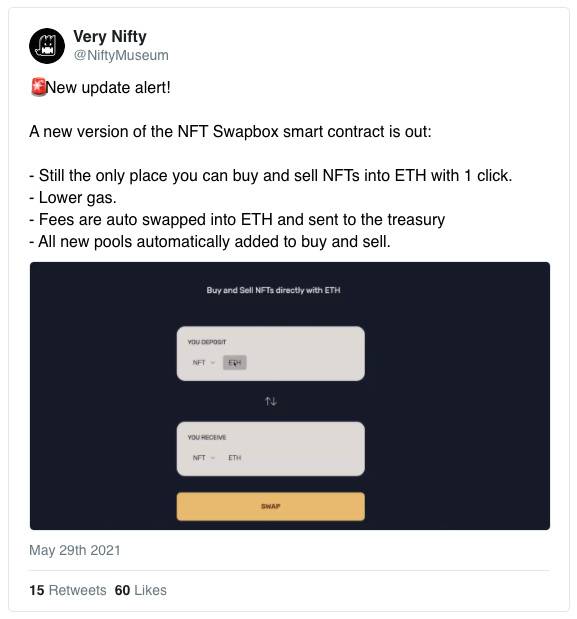The height and width of the screenshot is (619, 577).
Task: Open the embedded Swapbox screenshot image
Action: coord(290,396)
